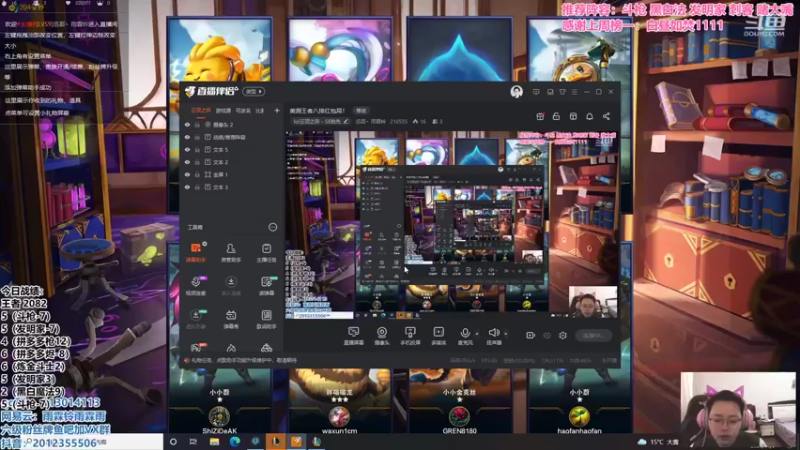Screen dimensions: 800x450
Task: Toggle visibility of 摄像头 2 source
Action: pyautogui.click(x=187, y=124)
